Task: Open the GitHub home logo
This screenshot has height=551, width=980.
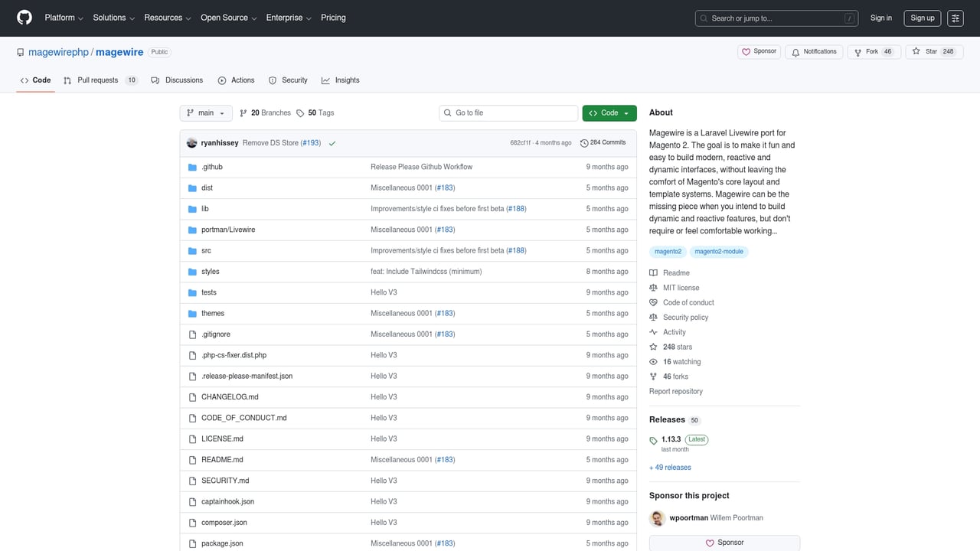Action: point(24,18)
